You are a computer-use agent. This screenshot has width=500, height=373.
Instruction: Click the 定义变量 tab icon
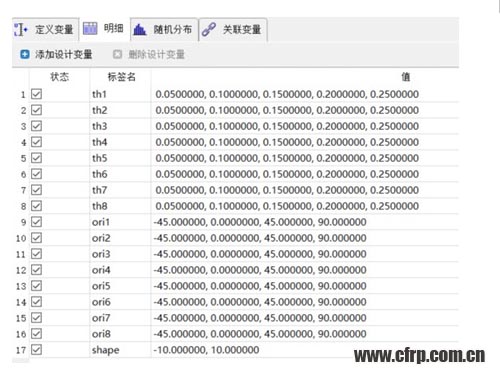tap(21, 30)
